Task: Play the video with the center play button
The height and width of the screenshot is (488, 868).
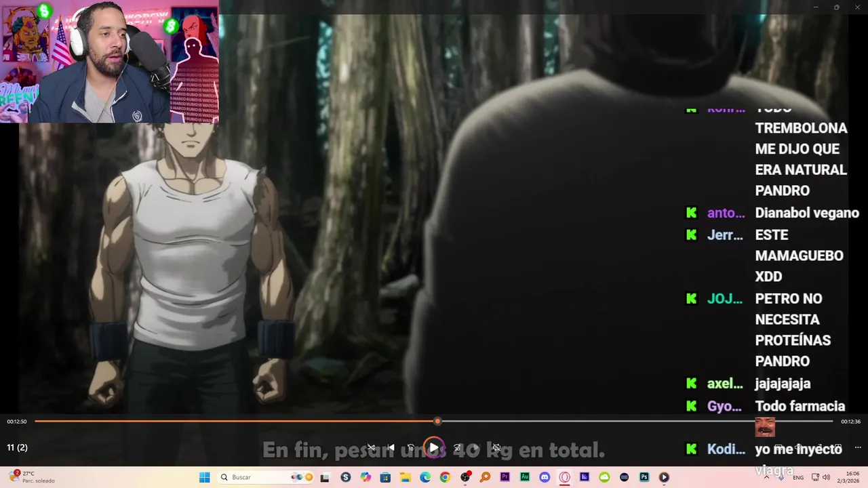Action: [x=433, y=447]
